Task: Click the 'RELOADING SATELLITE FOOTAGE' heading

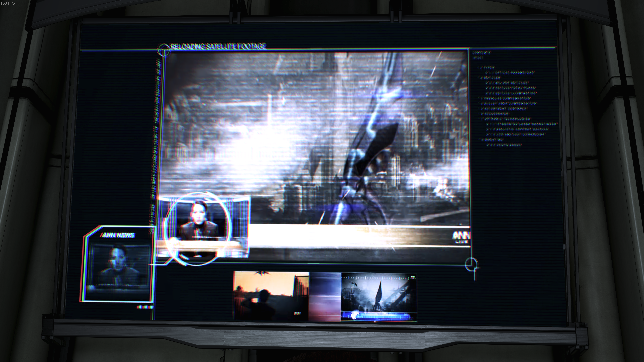Action: 218,46
